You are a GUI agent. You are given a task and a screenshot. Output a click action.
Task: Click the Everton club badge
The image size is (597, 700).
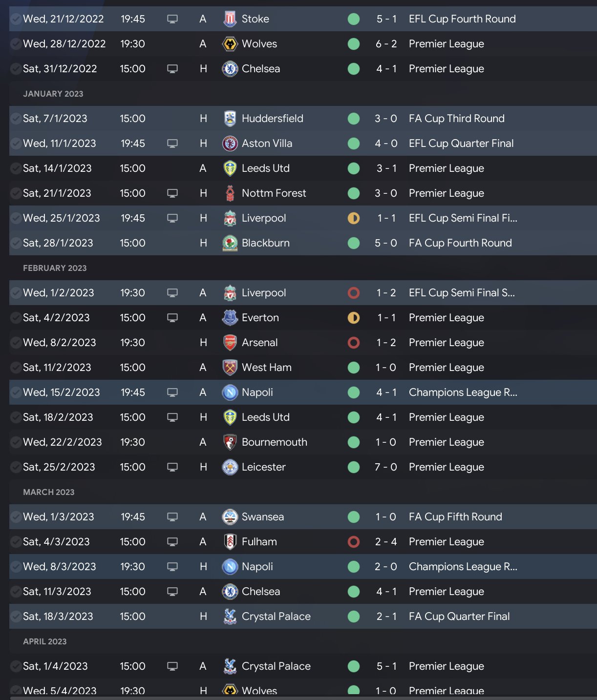(x=230, y=318)
